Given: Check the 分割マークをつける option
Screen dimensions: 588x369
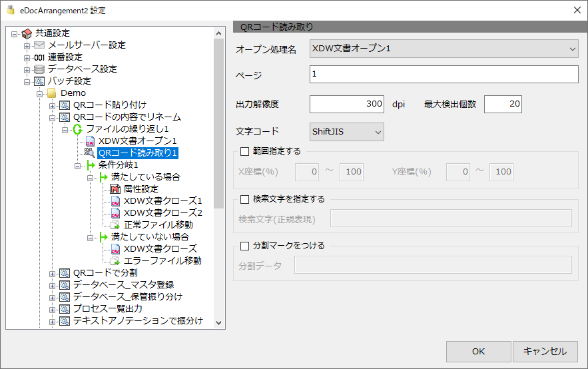Looking at the screenshot, I should point(244,246).
